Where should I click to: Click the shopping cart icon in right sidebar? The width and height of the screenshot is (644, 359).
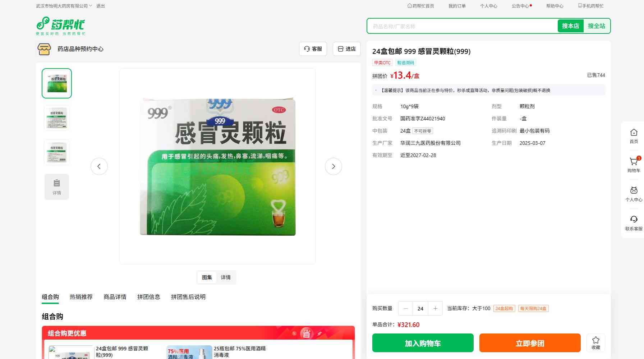634,162
